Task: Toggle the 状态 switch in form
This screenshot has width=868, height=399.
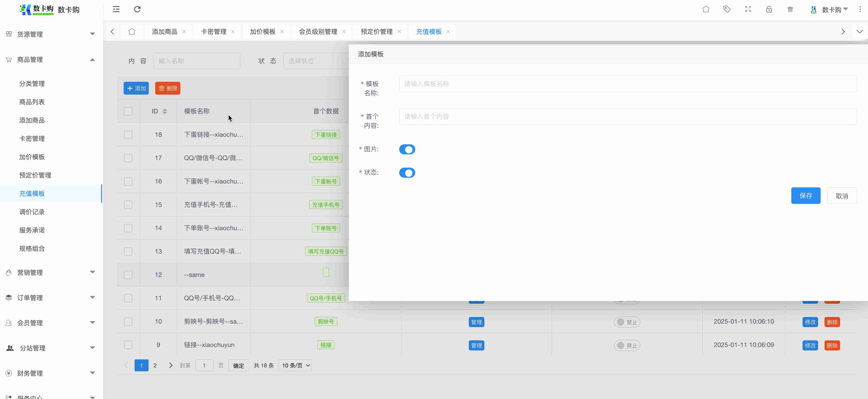Action: click(x=407, y=173)
